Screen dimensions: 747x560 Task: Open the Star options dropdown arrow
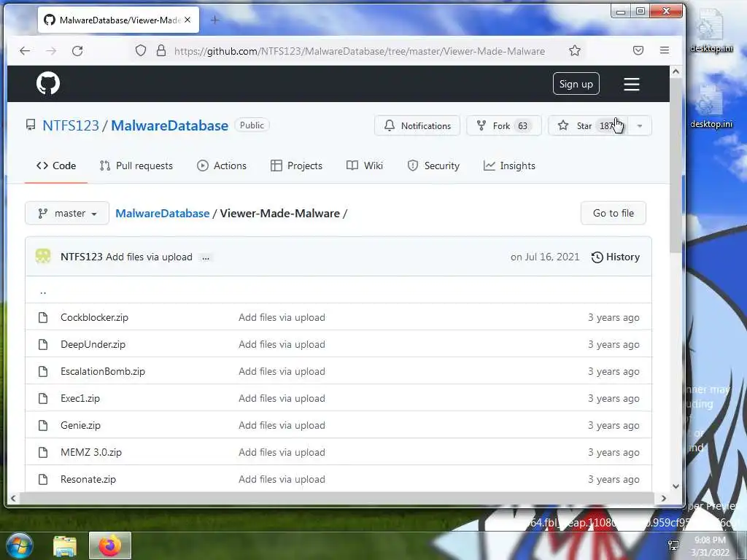click(640, 125)
